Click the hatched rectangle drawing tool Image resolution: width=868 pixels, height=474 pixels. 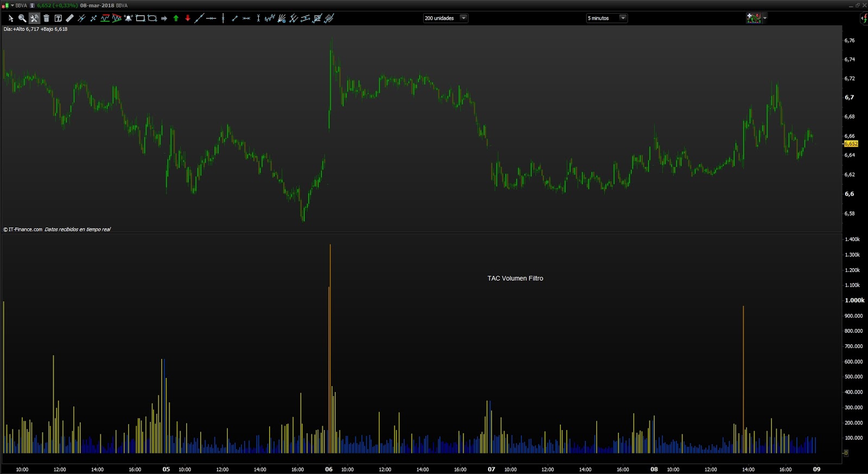click(x=317, y=18)
